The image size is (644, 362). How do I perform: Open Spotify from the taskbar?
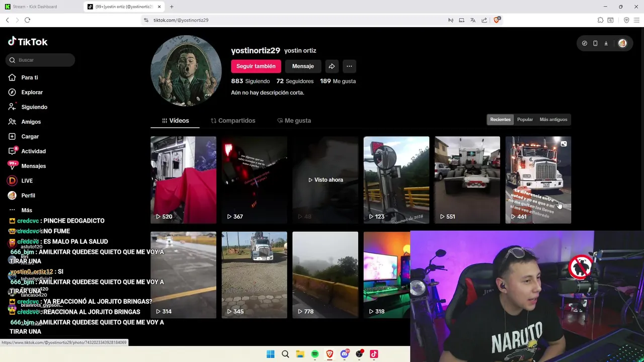click(x=315, y=354)
